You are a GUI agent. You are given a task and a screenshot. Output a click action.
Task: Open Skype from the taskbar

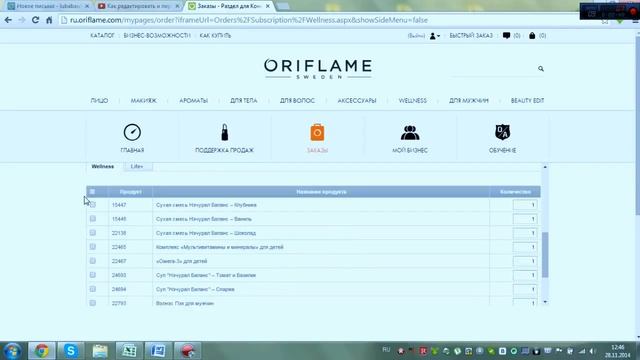click(x=71, y=351)
